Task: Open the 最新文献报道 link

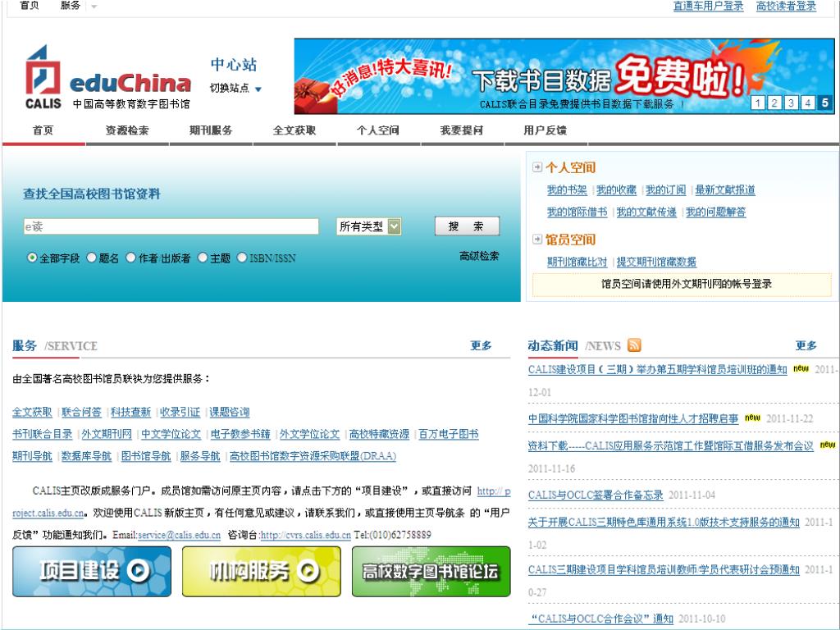Action: (725, 189)
